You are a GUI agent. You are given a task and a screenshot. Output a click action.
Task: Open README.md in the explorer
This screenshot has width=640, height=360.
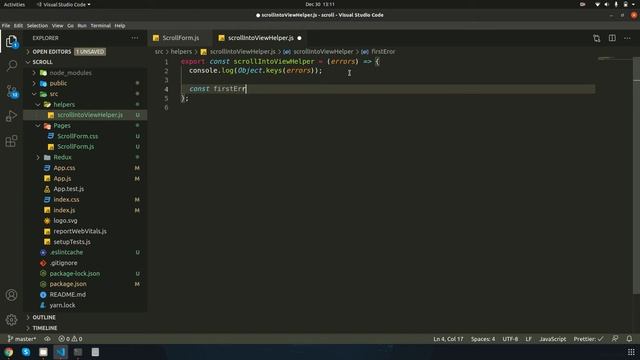point(67,294)
